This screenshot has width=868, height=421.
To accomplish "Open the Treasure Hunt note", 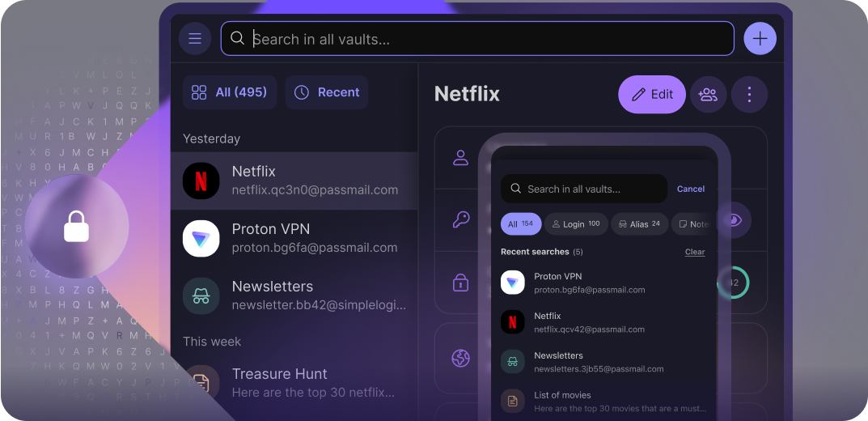I will tap(294, 383).
